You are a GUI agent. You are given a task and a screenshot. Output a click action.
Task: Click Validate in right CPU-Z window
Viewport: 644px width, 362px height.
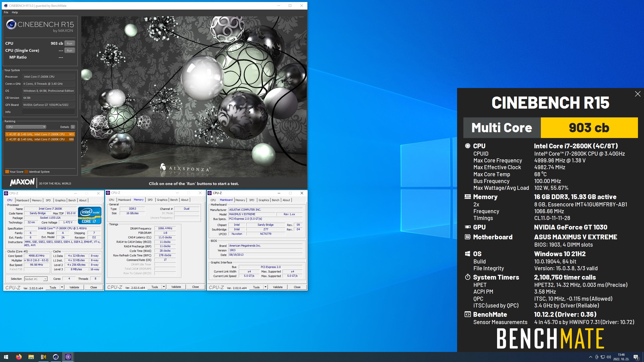pyautogui.click(x=278, y=287)
